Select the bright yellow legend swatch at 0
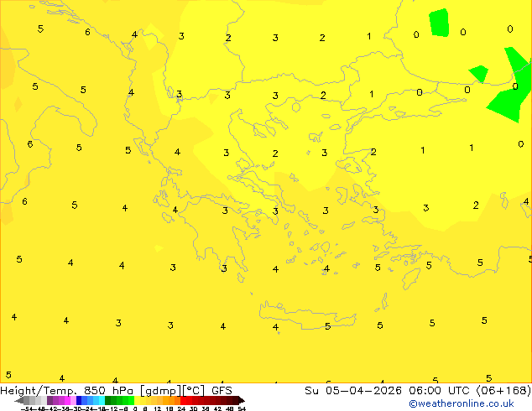 [138, 400]
